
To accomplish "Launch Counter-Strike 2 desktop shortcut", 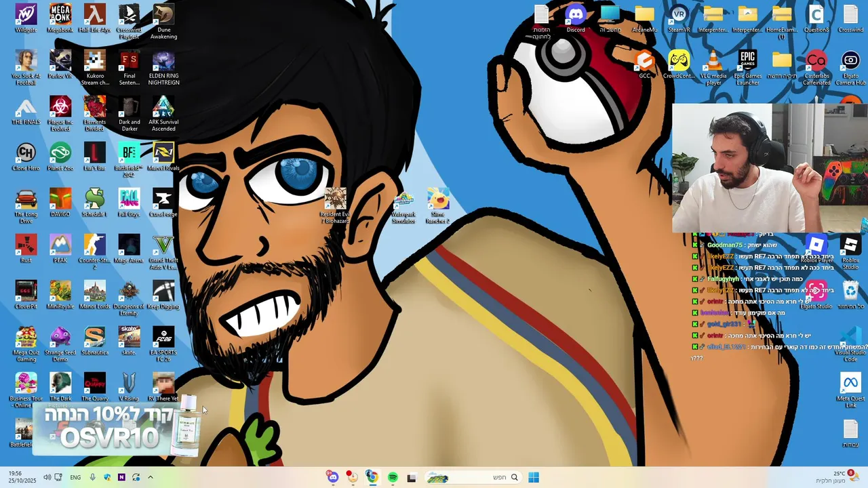I will click(x=94, y=251).
